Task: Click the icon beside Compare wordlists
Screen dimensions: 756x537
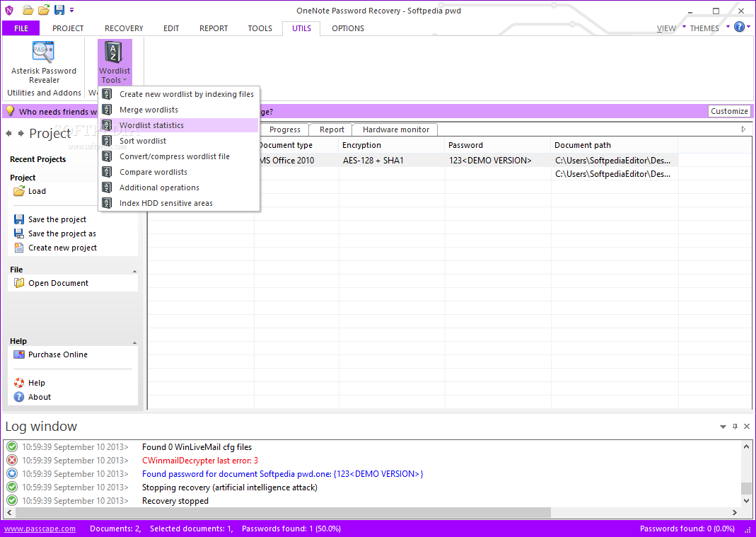Action: 107,172
